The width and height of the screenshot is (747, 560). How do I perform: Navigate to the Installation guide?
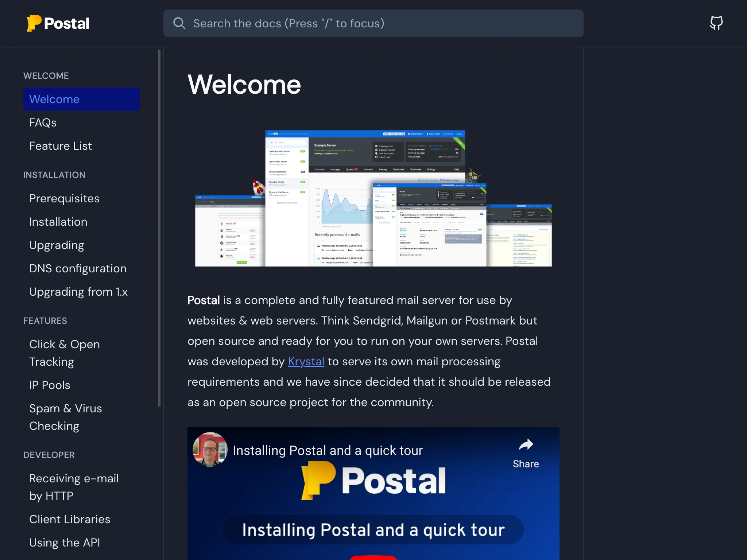click(x=58, y=222)
